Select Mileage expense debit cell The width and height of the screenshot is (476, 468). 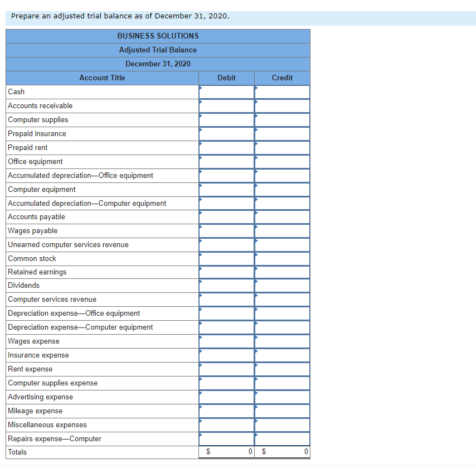(226, 412)
